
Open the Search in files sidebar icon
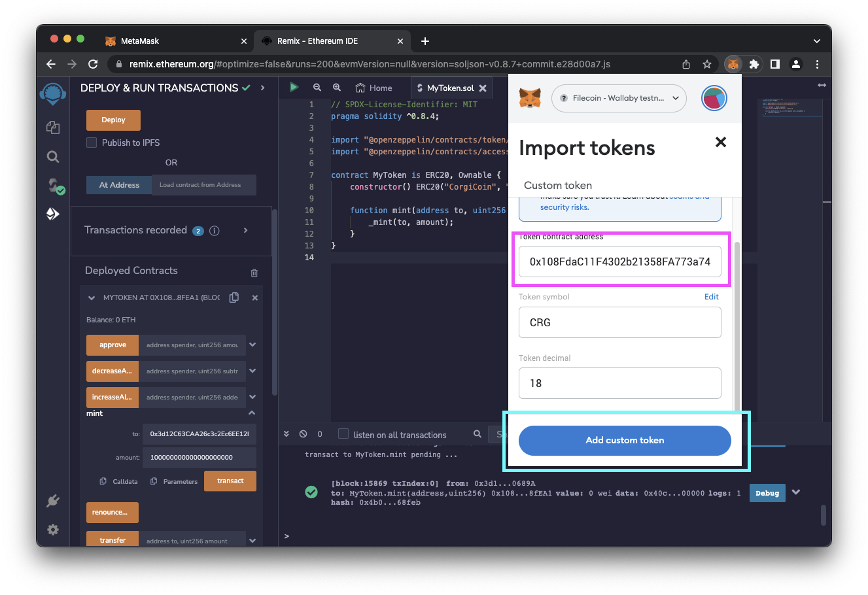pyautogui.click(x=53, y=157)
